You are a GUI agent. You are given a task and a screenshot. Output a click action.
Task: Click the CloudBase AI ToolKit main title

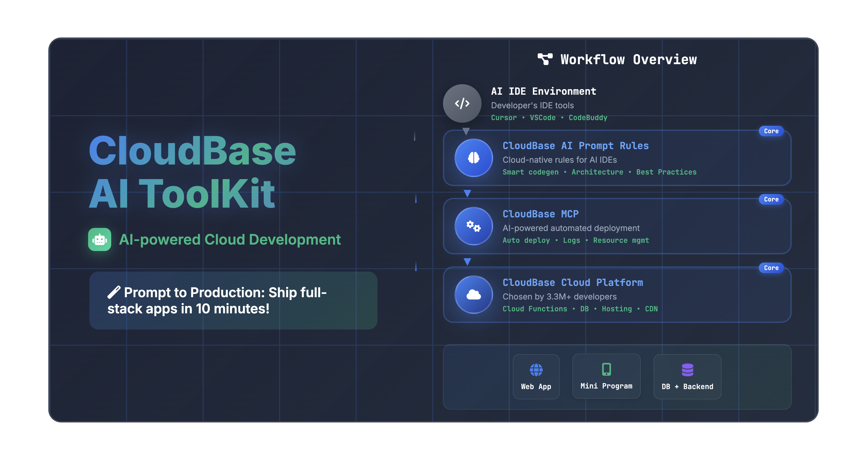click(192, 172)
